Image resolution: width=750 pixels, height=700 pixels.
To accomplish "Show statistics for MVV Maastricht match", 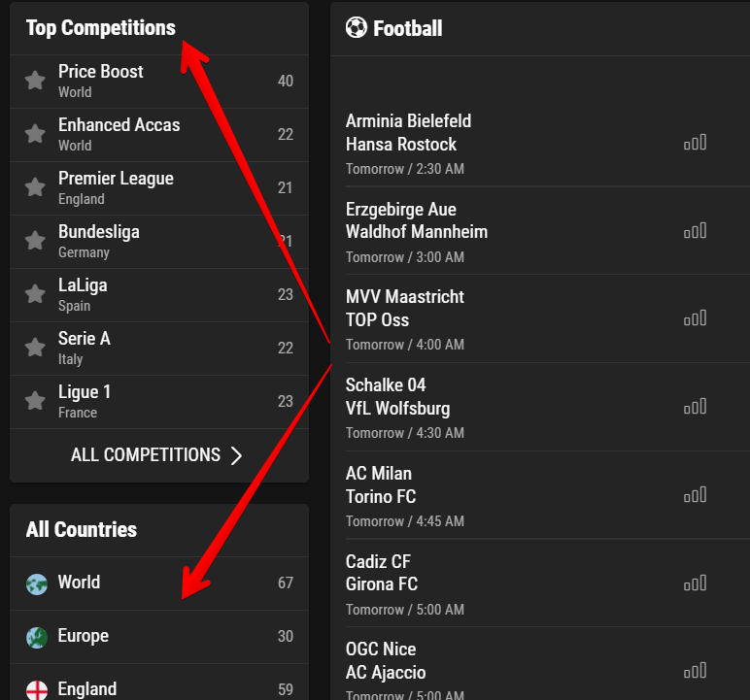I will [695, 318].
